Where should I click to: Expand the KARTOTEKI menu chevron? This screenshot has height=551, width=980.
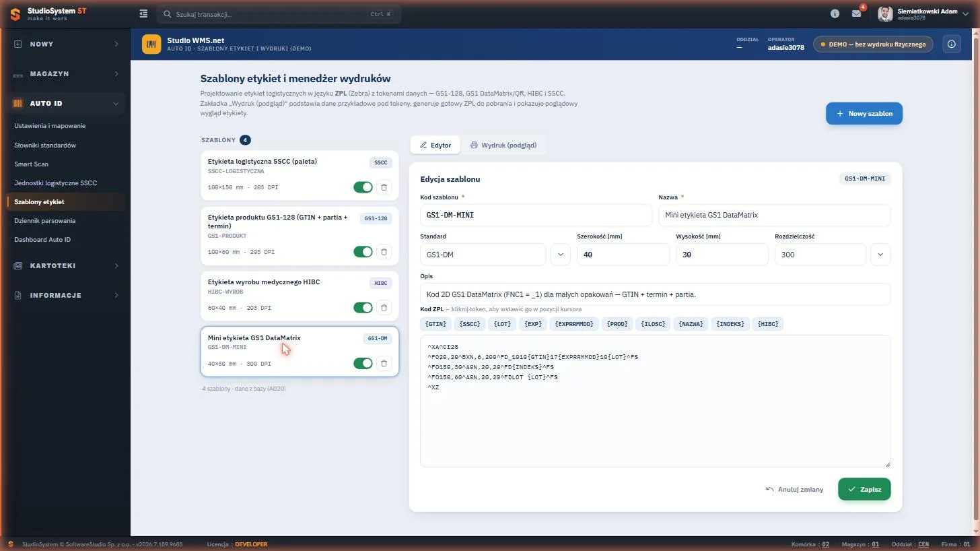[x=116, y=265]
